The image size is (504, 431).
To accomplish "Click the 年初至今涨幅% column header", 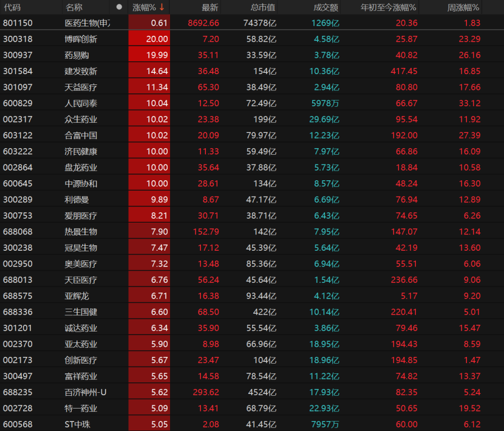I will (x=389, y=7).
